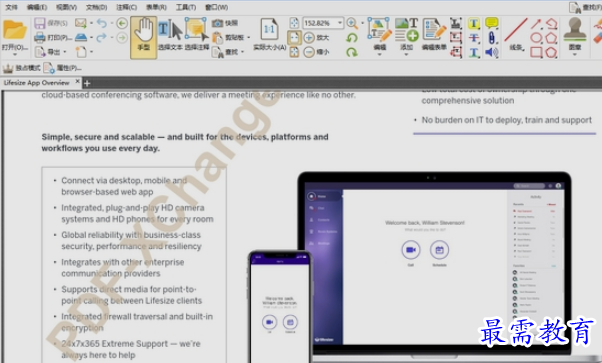The image size is (602, 363).
Task: Select the red oval shape tool
Action: coord(536,38)
